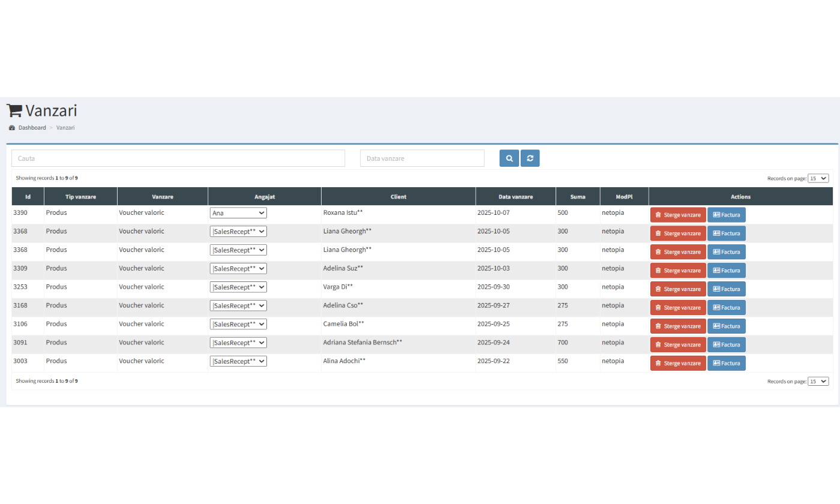
Task: Open the Angajat dropdown showing Ana
Action: pos(238,213)
